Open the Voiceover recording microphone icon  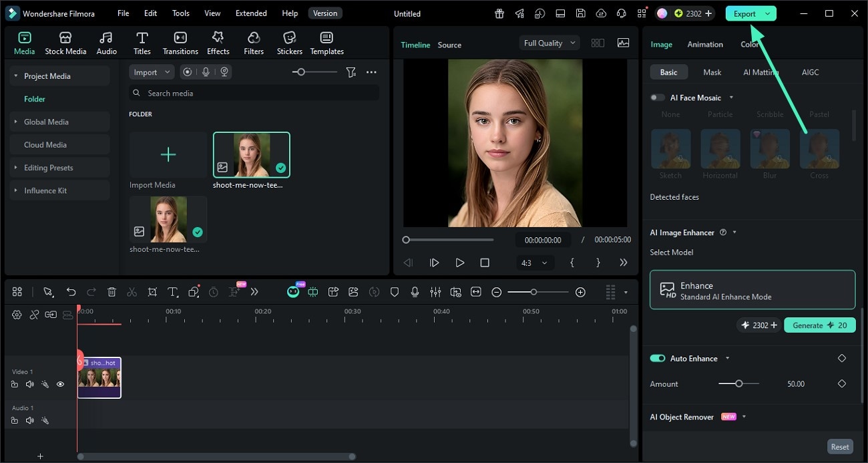click(415, 291)
